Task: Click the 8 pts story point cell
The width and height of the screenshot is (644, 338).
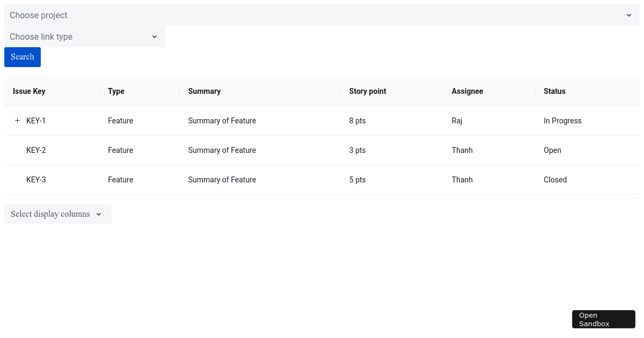Action: 357,121
